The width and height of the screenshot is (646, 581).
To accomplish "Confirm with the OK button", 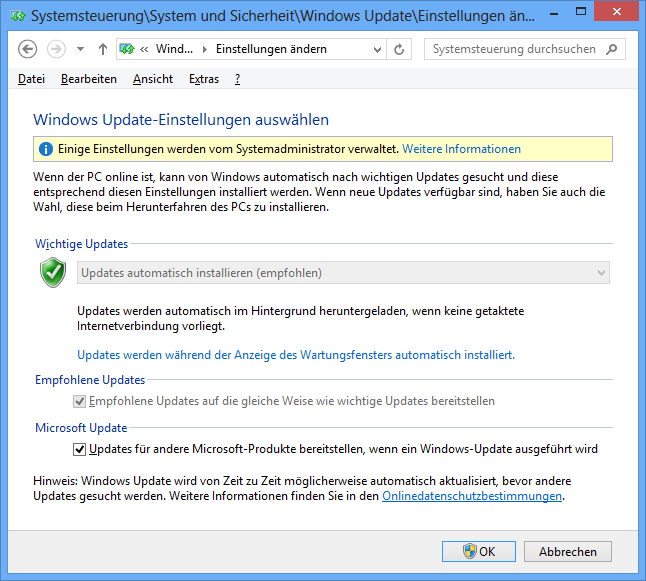I will coord(479,551).
